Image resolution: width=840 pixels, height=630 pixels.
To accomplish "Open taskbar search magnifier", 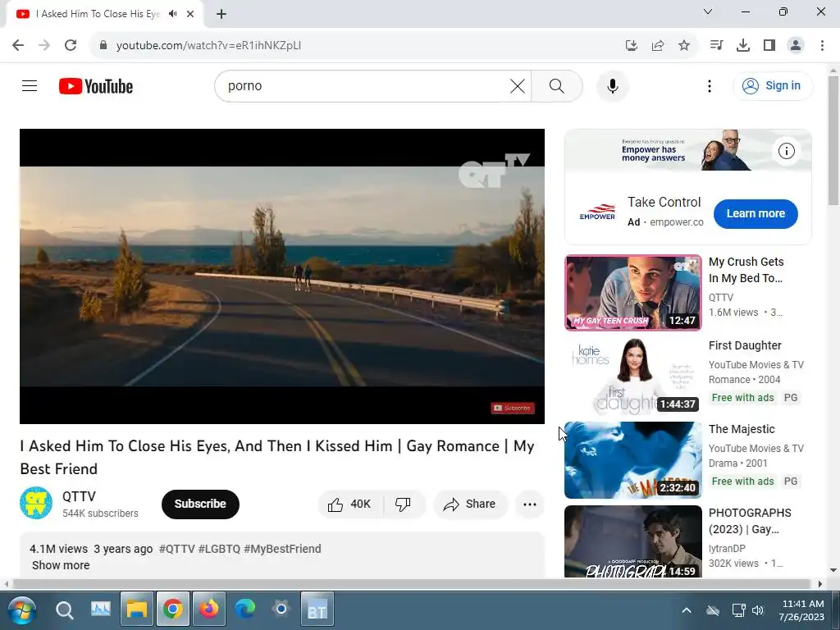I will [64, 609].
